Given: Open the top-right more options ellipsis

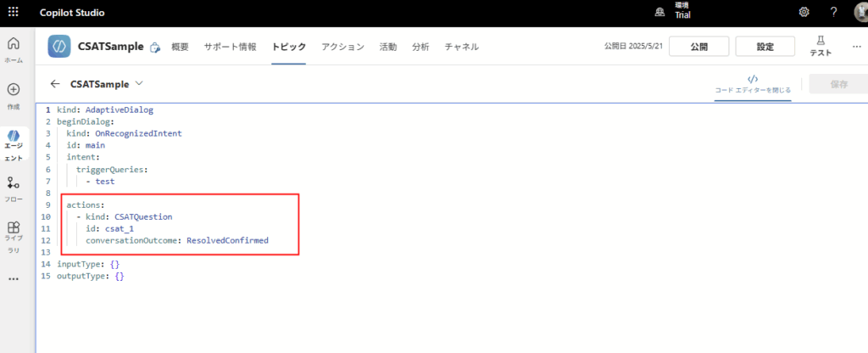Looking at the screenshot, I should (x=857, y=47).
